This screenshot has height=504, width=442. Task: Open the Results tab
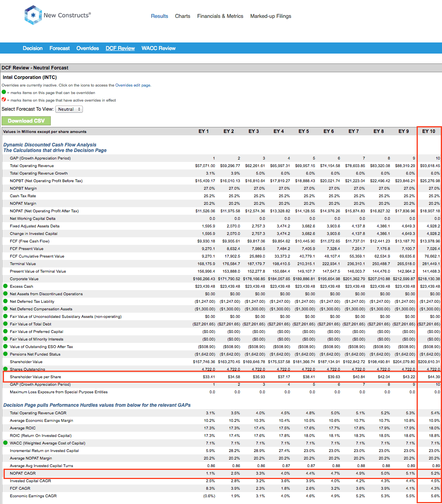click(160, 16)
